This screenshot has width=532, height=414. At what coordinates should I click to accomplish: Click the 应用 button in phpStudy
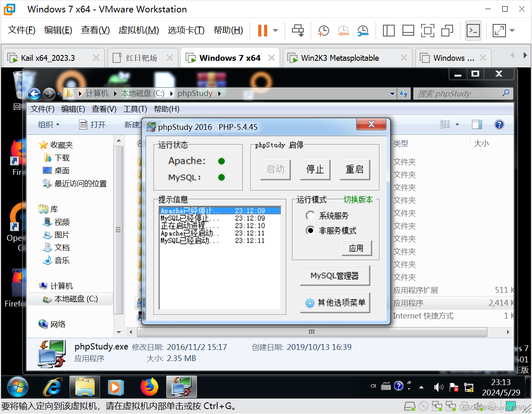[357, 248]
